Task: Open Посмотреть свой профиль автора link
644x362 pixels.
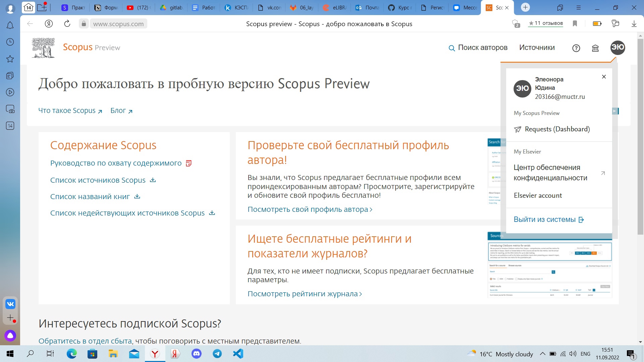Action: pyautogui.click(x=310, y=209)
